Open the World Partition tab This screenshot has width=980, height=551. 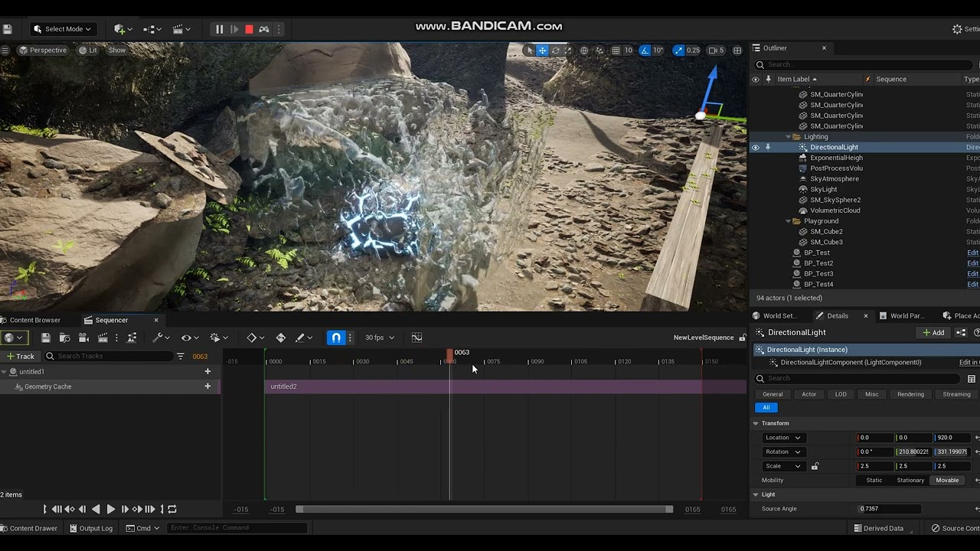tap(903, 316)
